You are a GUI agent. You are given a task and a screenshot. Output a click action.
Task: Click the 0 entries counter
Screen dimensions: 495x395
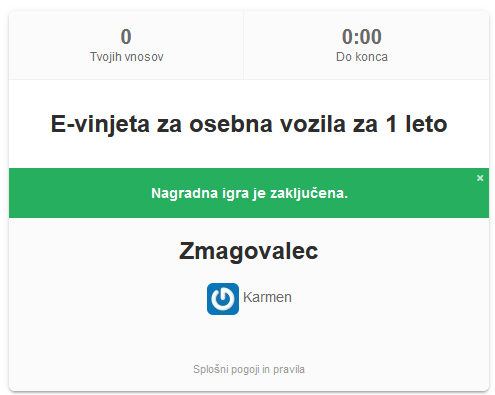126,36
